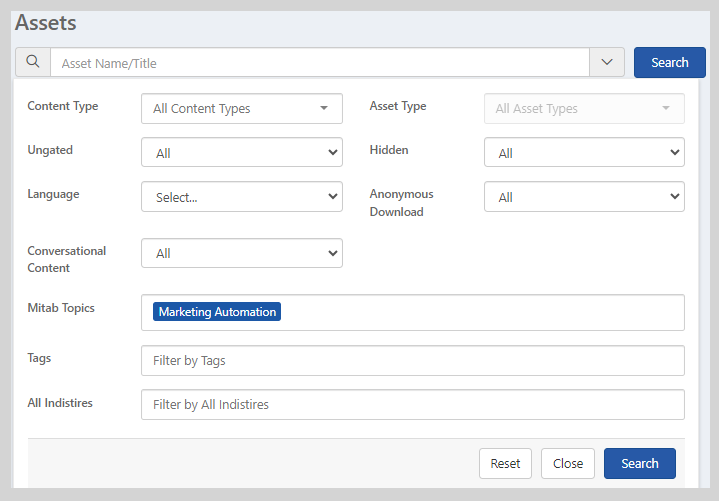The width and height of the screenshot is (719, 501).
Task: Click the bottom Search button
Action: (x=639, y=463)
